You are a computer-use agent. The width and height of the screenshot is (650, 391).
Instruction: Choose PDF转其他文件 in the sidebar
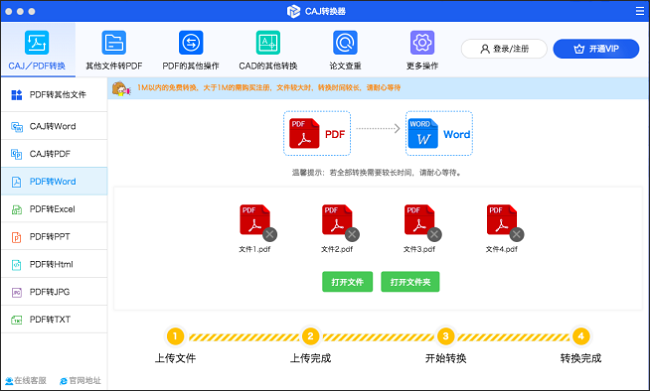(54, 95)
